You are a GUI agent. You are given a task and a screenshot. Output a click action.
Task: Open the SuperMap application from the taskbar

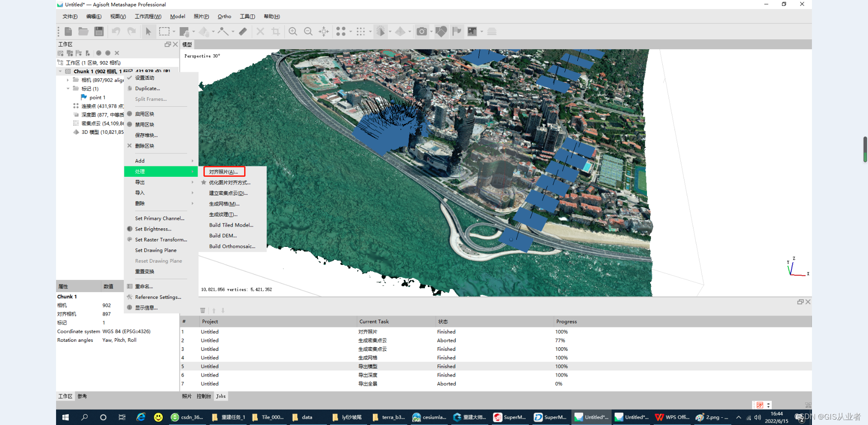click(510, 417)
